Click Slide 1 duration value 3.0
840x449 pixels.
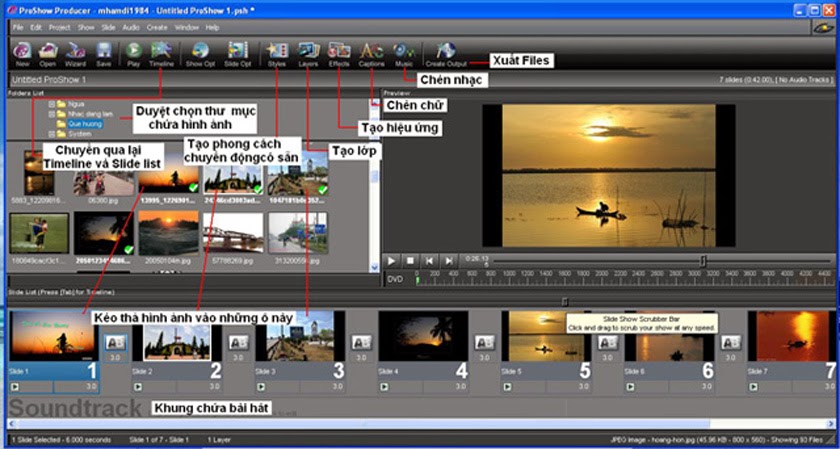pyautogui.click(x=92, y=386)
